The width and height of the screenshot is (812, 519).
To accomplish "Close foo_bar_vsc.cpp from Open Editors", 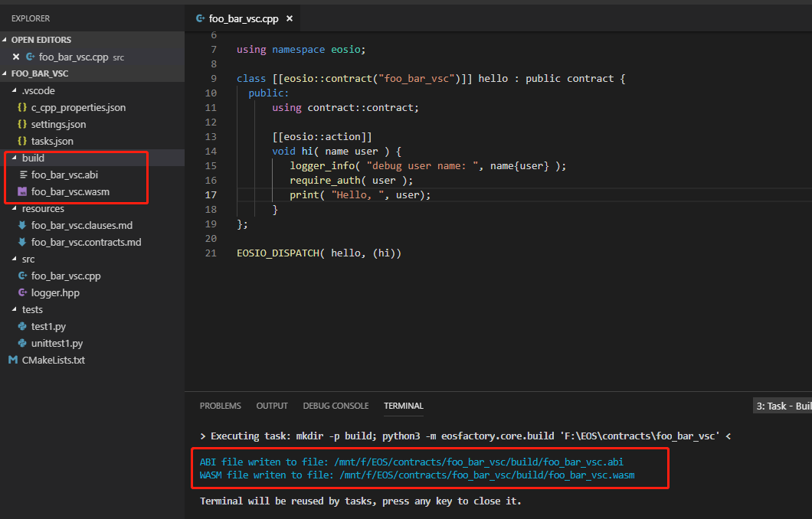I will click(x=16, y=57).
